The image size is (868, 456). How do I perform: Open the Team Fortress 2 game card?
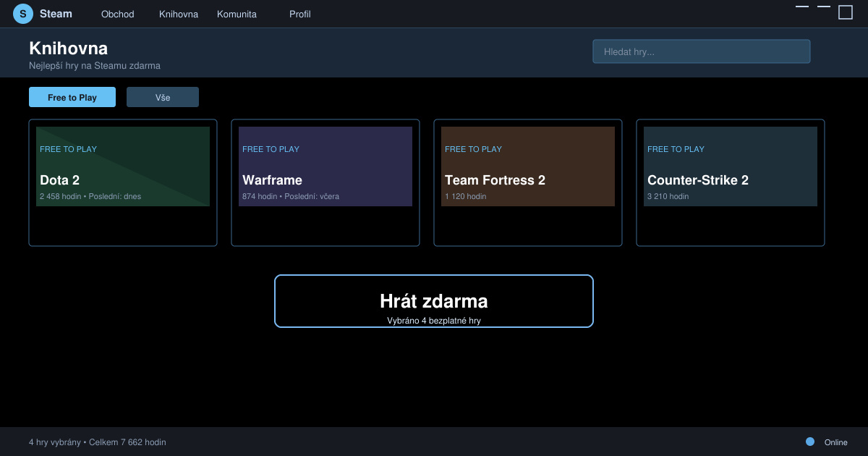click(528, 182)
